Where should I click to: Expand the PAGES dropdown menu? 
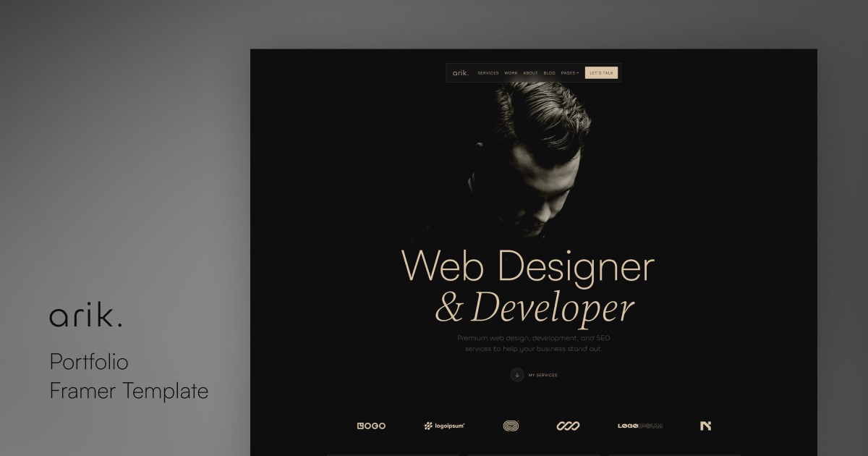[569, 72]
